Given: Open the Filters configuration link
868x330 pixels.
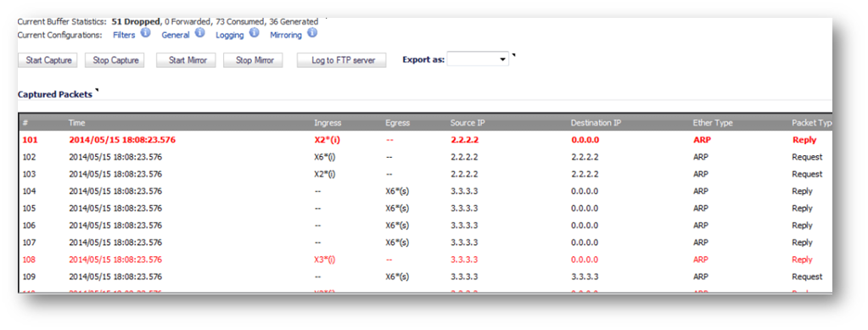Looking at the screenshot, I should [x=124, y=35].
